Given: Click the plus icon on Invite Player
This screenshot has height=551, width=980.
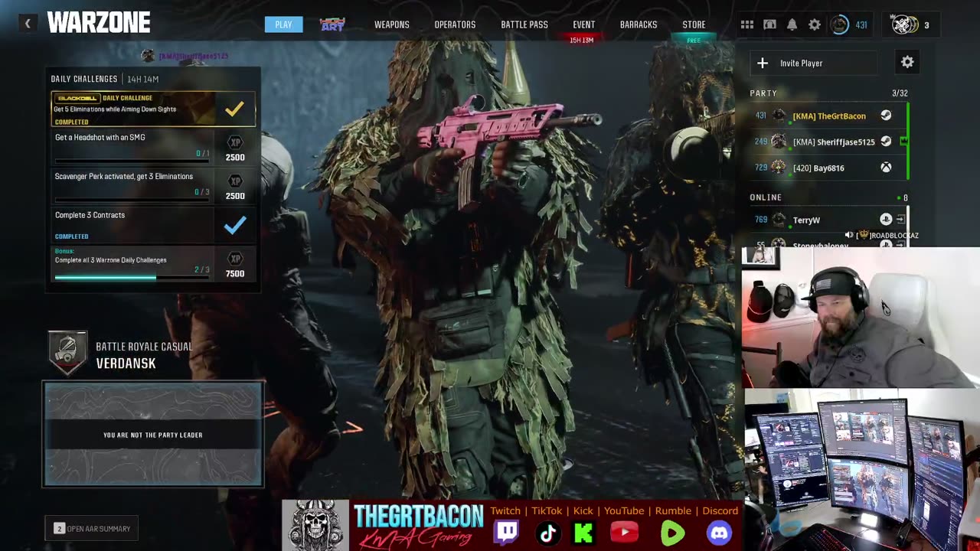Looking at the screenshot, I should [x=763, y=63].
